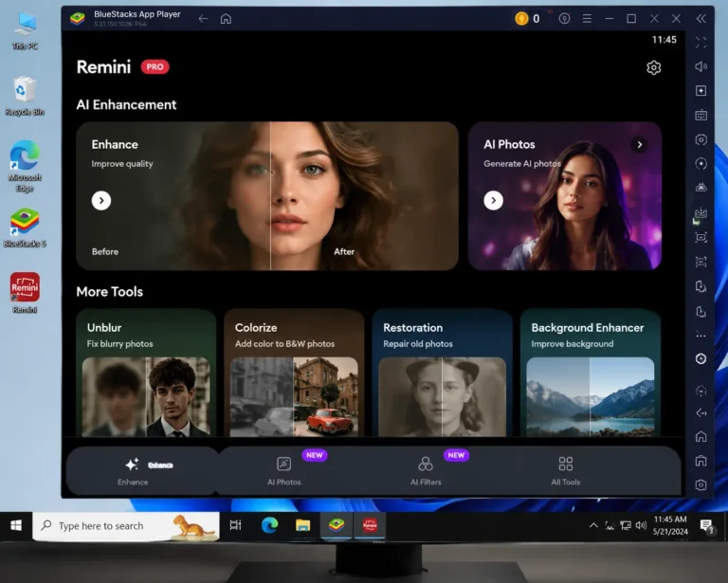The image size is (728, 583).
Task: Click Android recent apps sidebar icon
Action: (x=701, y=461)
